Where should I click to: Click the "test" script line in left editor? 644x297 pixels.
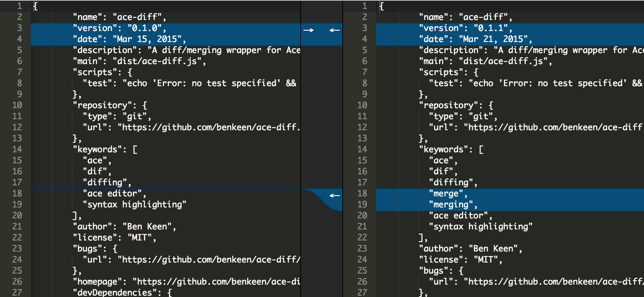[x=189, y=83]
